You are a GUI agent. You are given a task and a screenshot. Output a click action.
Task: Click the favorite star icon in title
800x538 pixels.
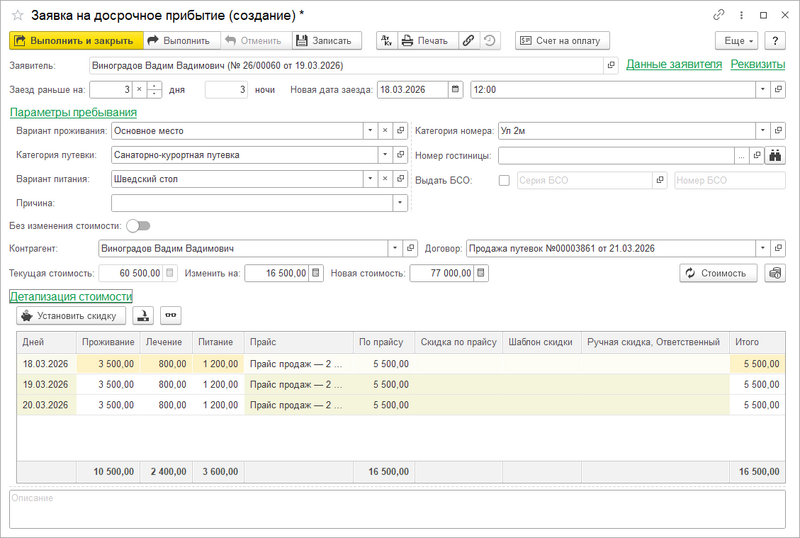(16, 15)
